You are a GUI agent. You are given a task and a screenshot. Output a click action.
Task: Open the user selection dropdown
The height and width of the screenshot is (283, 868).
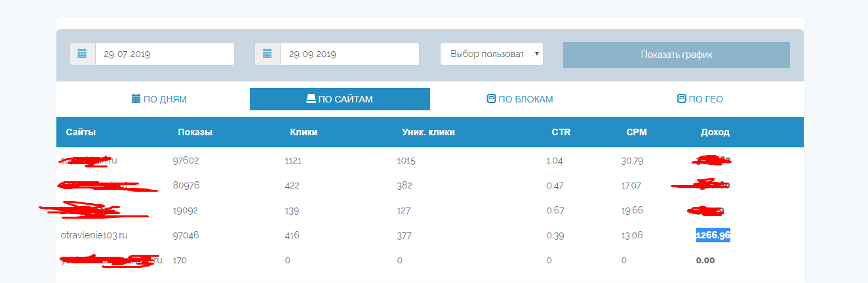pos(492,54)
